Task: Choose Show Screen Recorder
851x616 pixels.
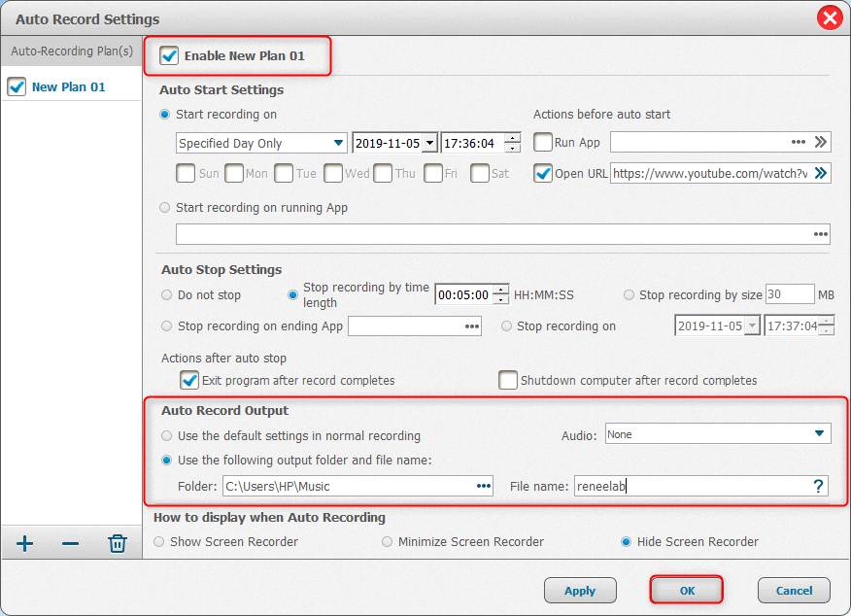Action: [x=159, y=541]
